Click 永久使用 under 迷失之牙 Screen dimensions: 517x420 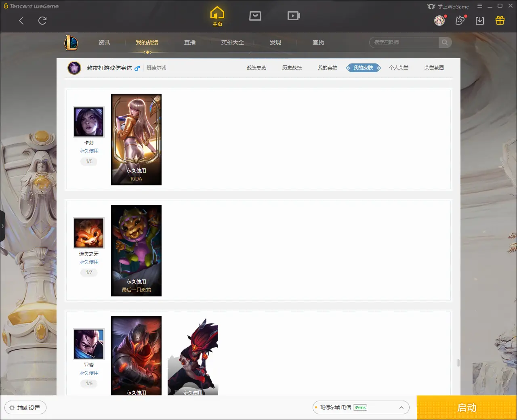click(89, 262)
